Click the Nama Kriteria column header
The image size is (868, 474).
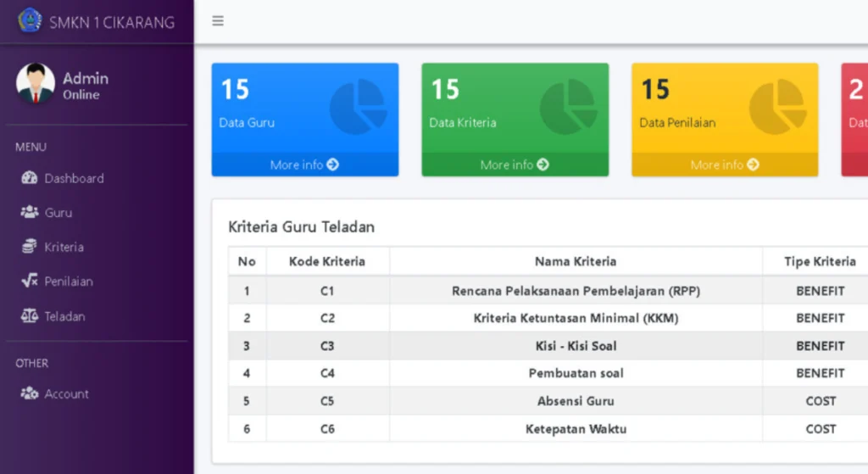pos(575,261)
